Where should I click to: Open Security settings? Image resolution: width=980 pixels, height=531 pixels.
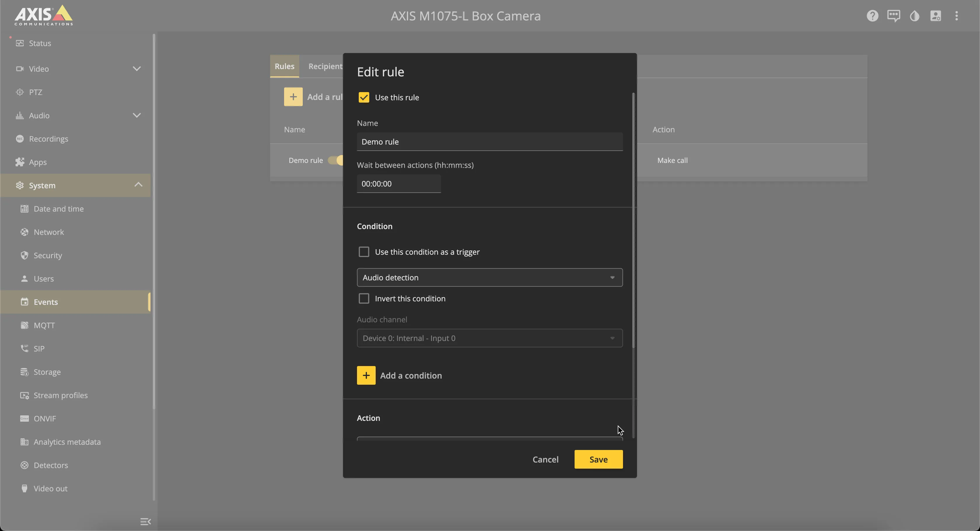point(75,255)
